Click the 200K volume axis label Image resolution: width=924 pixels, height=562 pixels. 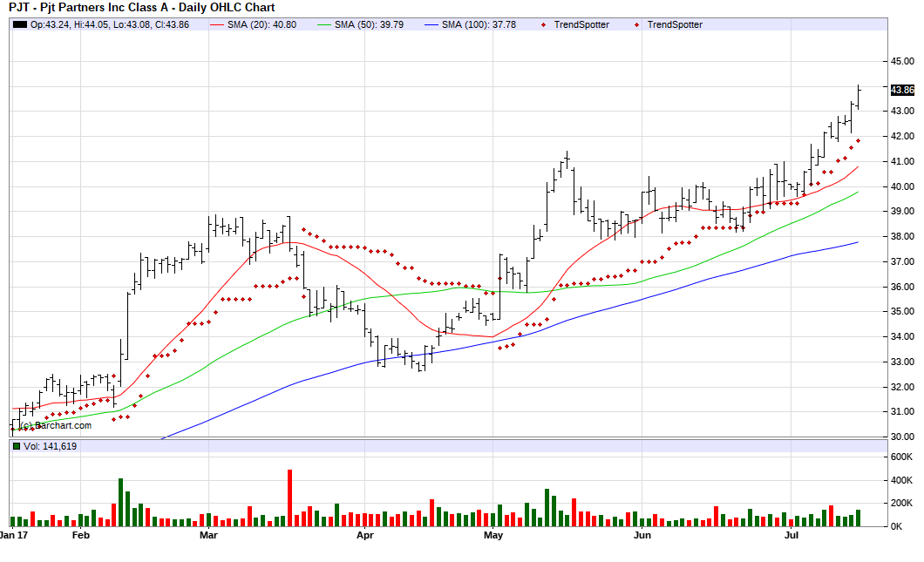tap(901, 503)
